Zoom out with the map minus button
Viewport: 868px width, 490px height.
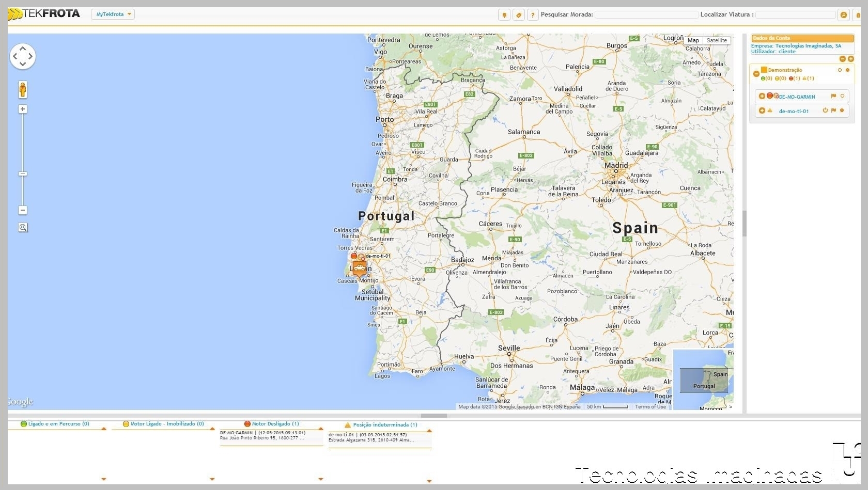pyautogui.click(x=23, y=210)
